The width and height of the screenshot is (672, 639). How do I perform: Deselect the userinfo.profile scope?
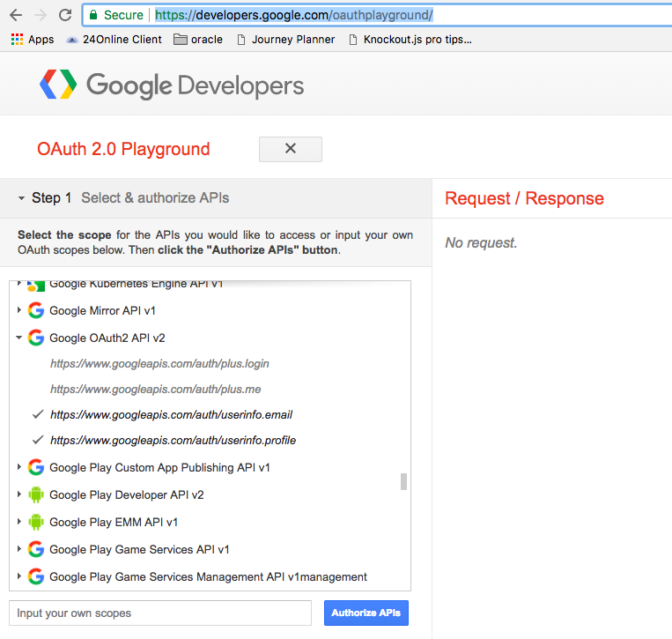173,441
